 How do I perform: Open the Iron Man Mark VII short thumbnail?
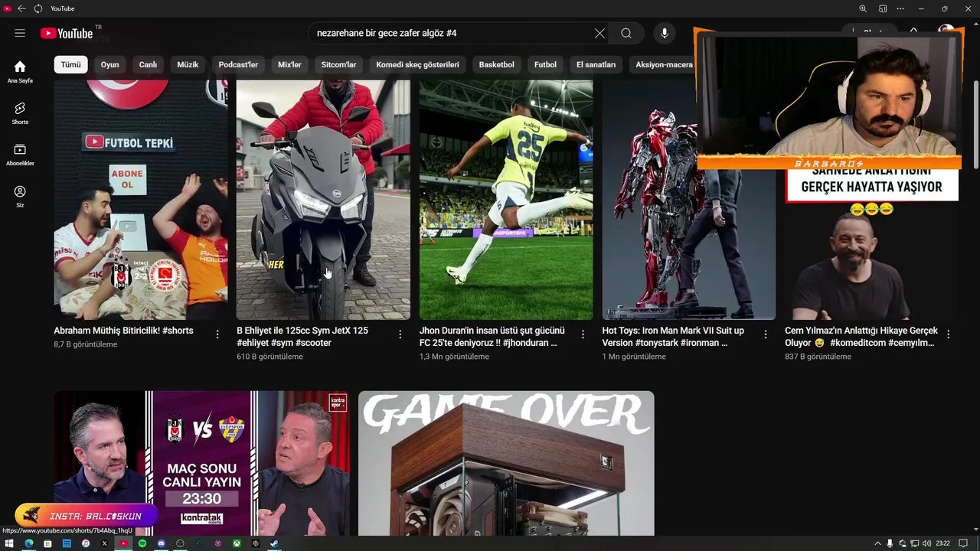click(x=688, y=199)
